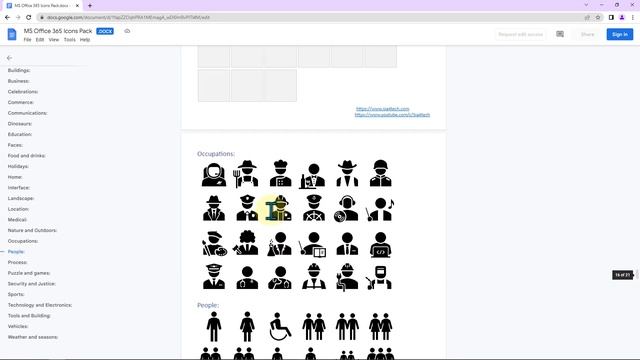640x360 pixels.
Task: Select the chef occupation icon
Action: pos(280,173)
